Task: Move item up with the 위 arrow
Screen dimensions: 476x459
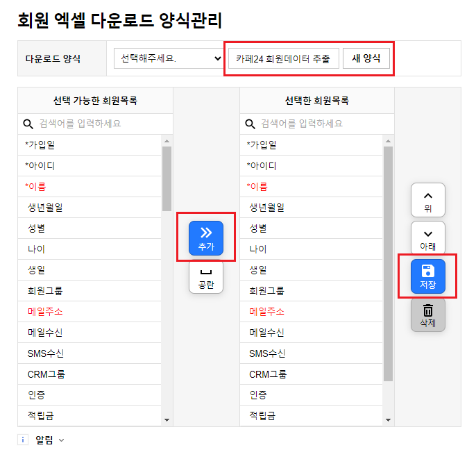Action: [427, 200]
